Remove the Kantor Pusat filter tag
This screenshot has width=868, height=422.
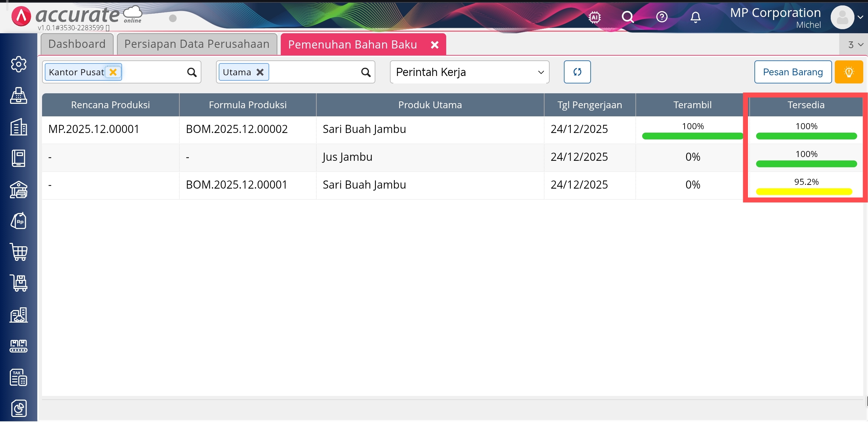[113, 72]
